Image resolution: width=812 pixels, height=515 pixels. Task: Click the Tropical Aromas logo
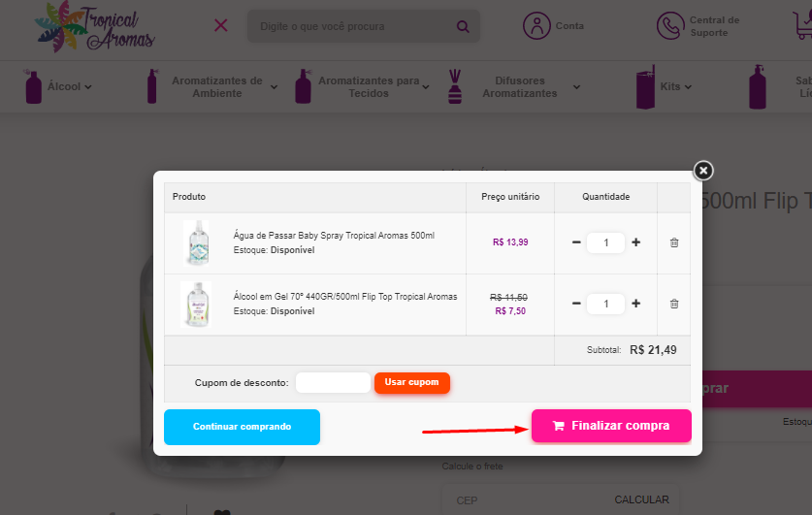(x=95, y=26)
